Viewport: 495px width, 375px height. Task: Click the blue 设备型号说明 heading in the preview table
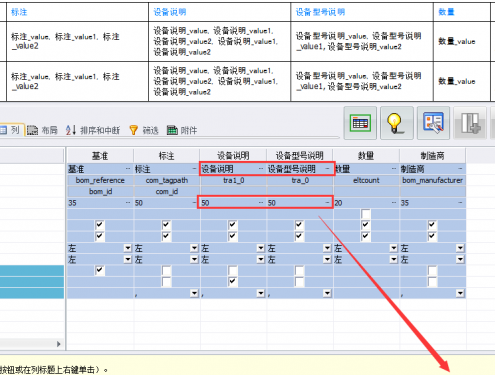coord(320,12)
